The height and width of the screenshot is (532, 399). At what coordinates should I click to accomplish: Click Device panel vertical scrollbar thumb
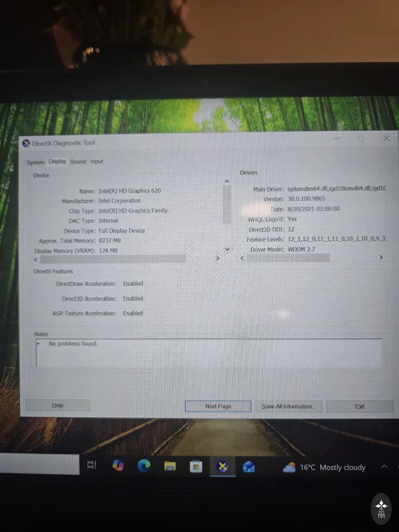click(227, 205)
